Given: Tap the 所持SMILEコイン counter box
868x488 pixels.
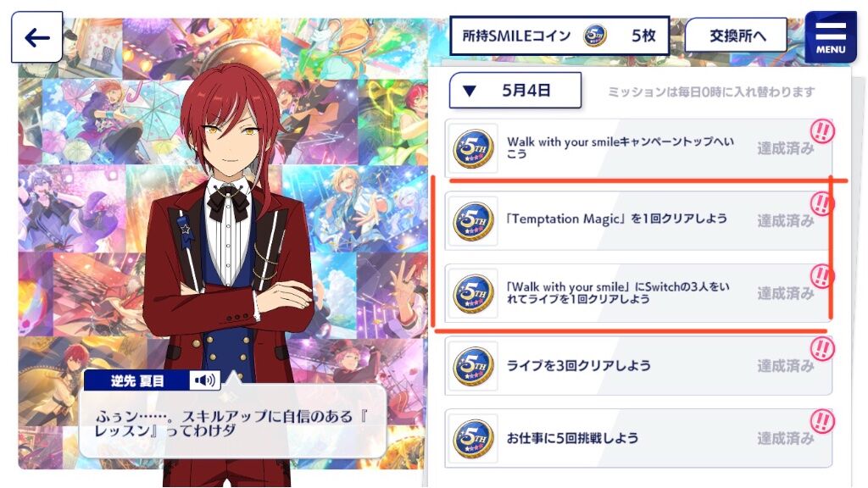Looking at the screenshot, I should 559,36.
